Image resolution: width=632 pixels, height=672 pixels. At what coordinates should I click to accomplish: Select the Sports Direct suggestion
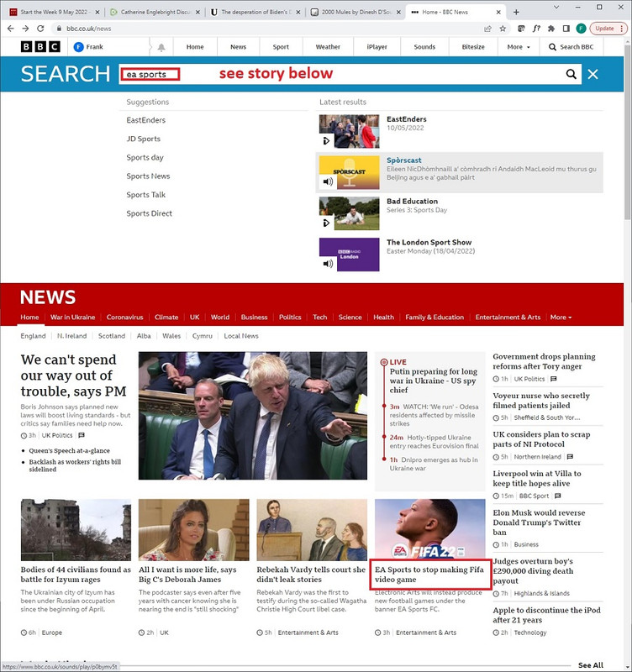pos(150,213)
